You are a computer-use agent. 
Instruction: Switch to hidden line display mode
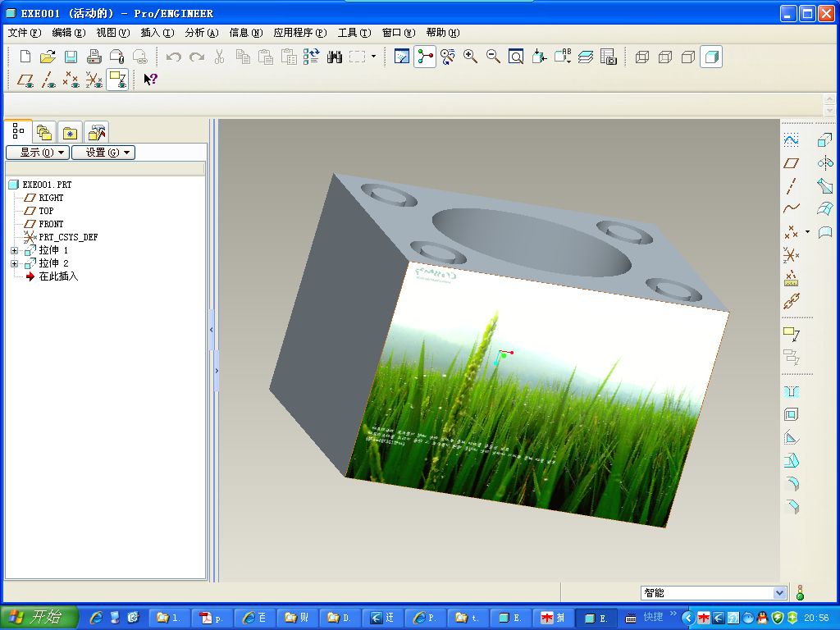664,57
